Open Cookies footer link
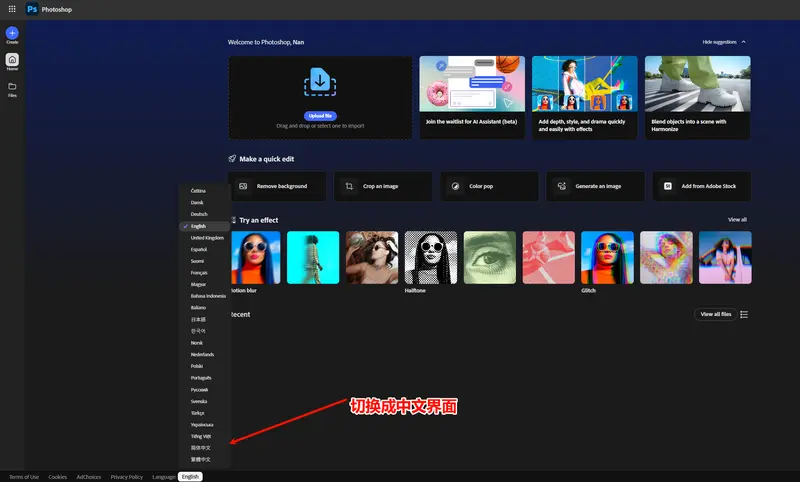 (x=58, y=477)
